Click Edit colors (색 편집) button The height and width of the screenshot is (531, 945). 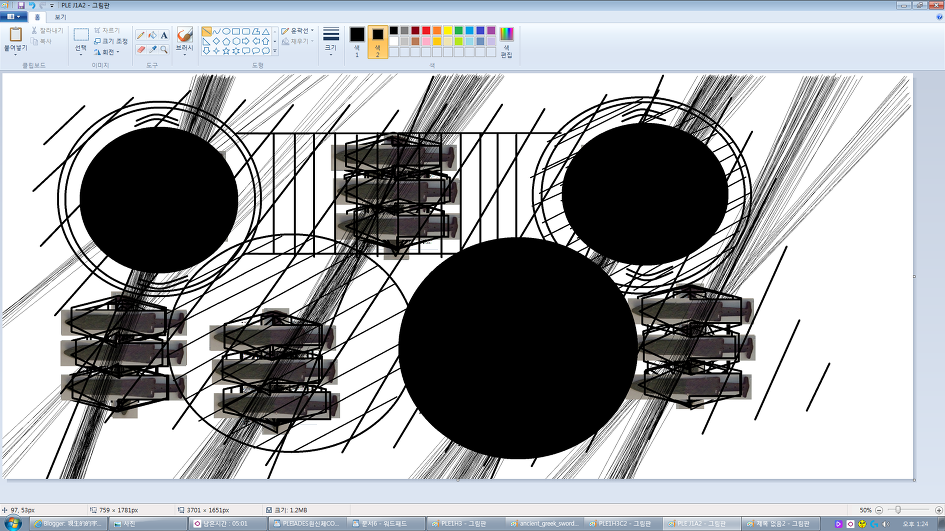506,40
